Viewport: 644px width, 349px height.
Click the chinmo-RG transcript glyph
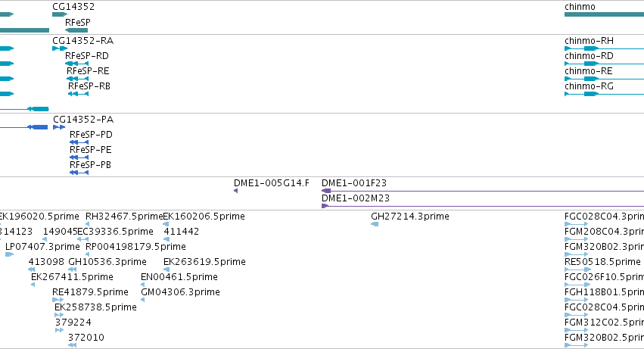(x=586, y=94)
